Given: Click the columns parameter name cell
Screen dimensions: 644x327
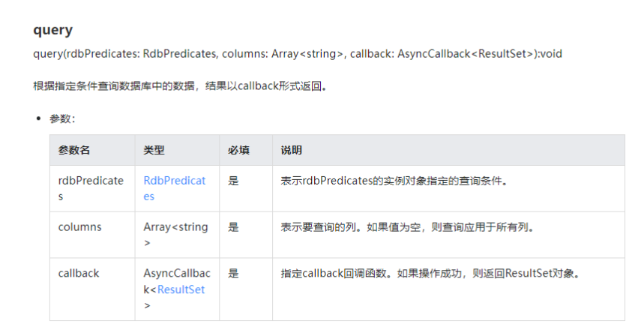Looking at the screenshot, I should tap(79, 227).
